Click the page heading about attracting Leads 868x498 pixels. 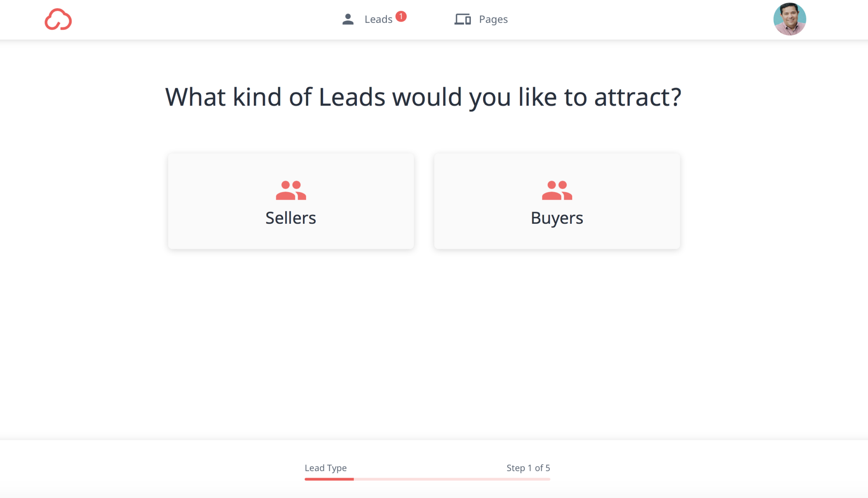click(423, 97)
